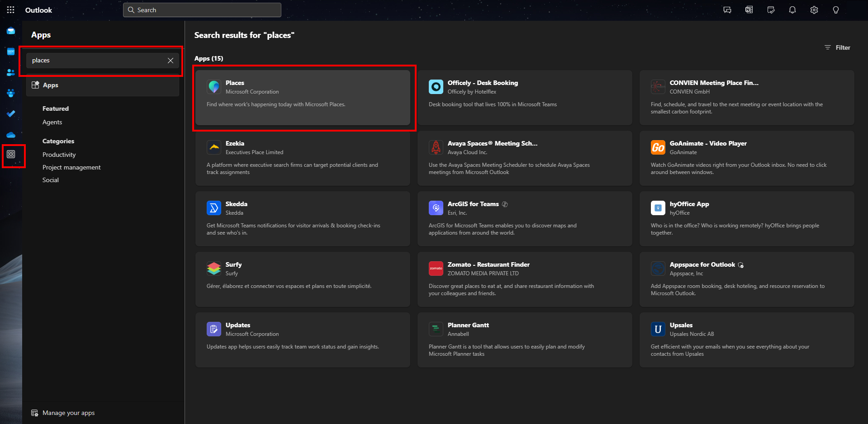
Task: Open Manage your apps
Action: pos(63,413)
